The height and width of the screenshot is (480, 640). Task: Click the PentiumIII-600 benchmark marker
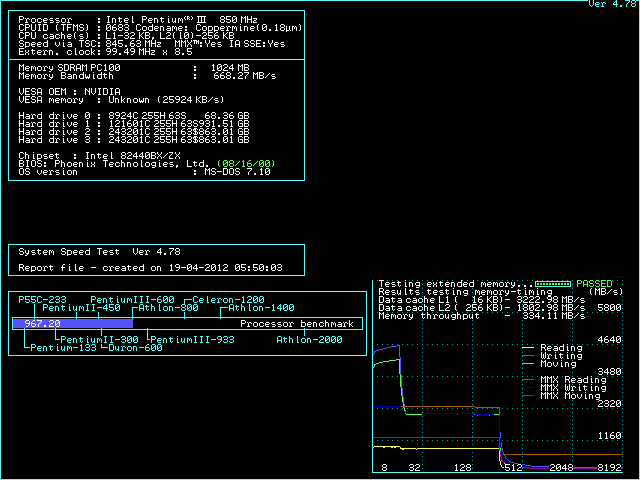[132, 300]
